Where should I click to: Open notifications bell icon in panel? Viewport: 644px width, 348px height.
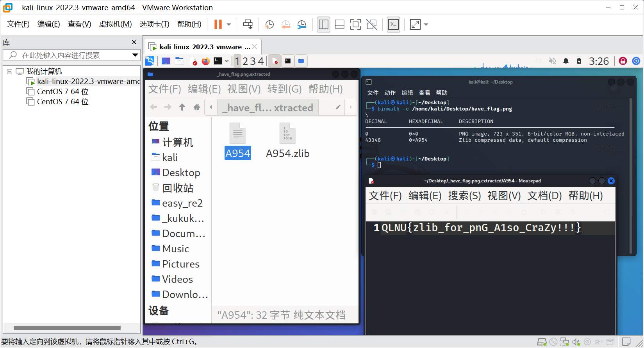[x=566, y=61]
